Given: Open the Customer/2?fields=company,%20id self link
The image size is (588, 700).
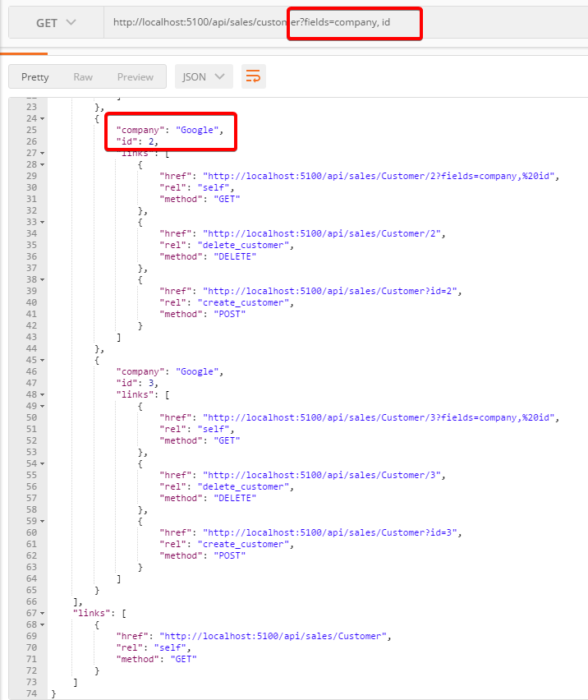Looking at the screenshot, I should pyautogui.click(x=379, y=176).
